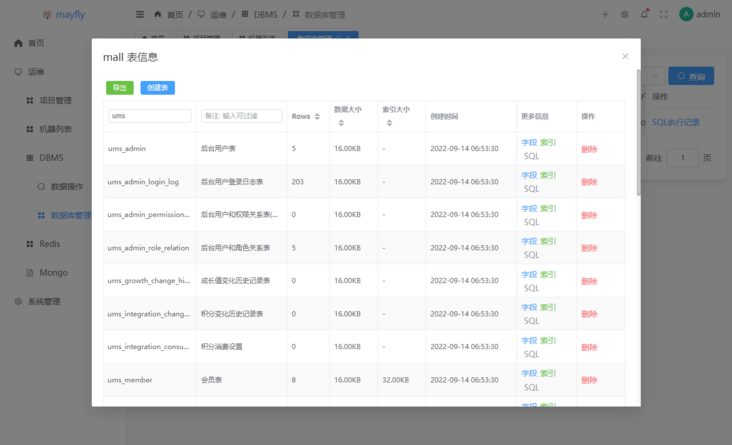The image size is (732, 445).
Task: Click the green 导出 export button
Action: click(x=119, y=88)
